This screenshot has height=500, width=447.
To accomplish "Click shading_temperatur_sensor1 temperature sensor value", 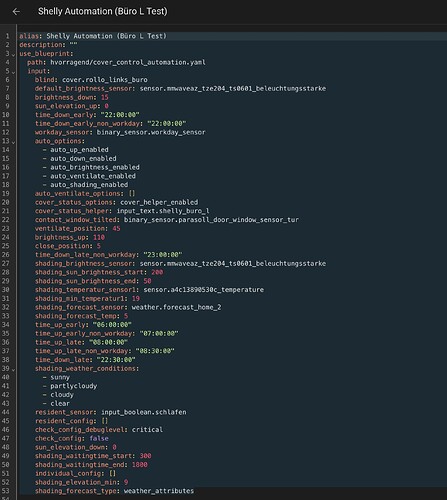I will [204, 290].
